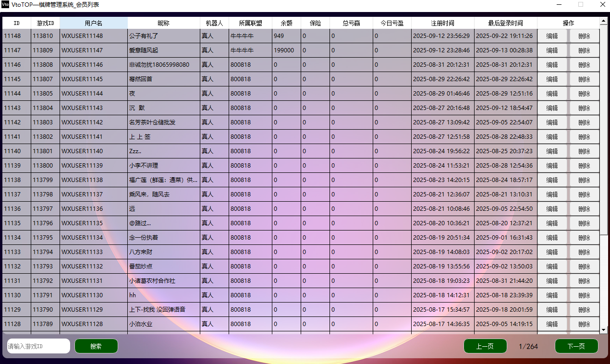610x364 pixels.
Task: Click 最后登录时间 column header
Action: 505,23
